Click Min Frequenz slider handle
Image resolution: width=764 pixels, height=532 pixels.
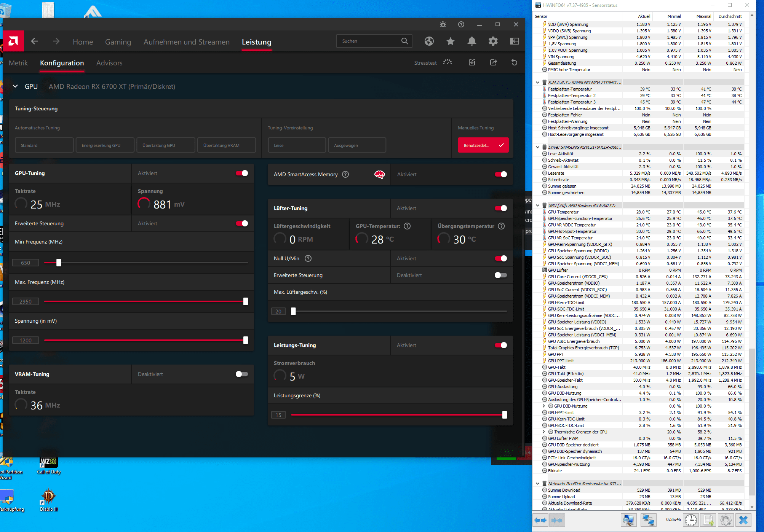tap(59, 263)
